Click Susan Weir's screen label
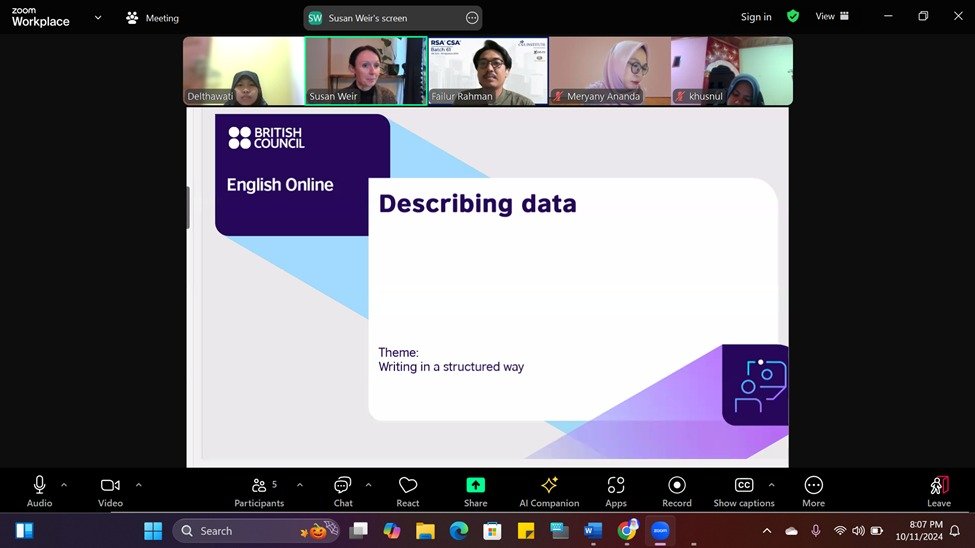The width and height of the screenshot is (975, 548). point(367,19)
